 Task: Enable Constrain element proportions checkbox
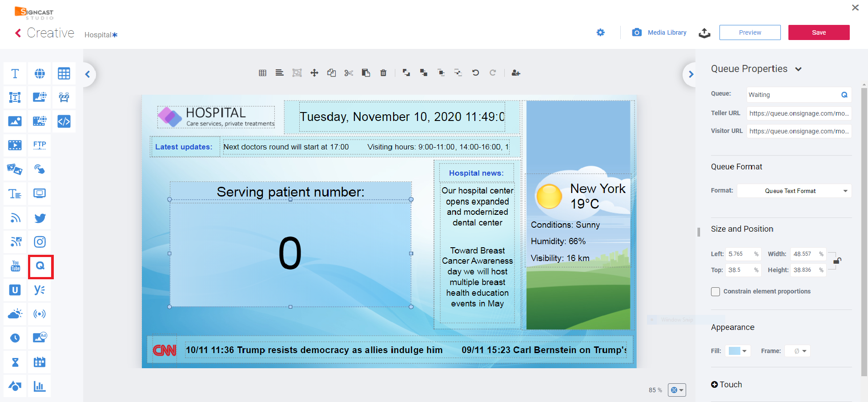[715, 292]
